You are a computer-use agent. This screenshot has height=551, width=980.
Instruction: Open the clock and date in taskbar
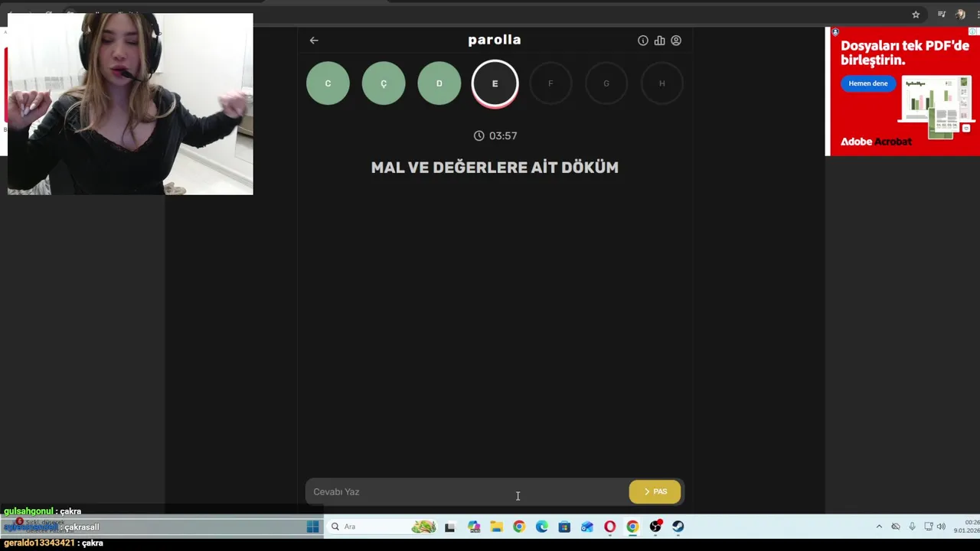click(968, 527)
